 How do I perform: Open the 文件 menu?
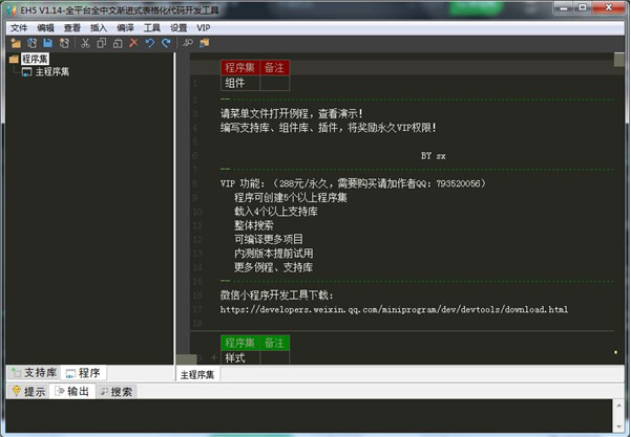pyautogui.click(x=19, y=28)
